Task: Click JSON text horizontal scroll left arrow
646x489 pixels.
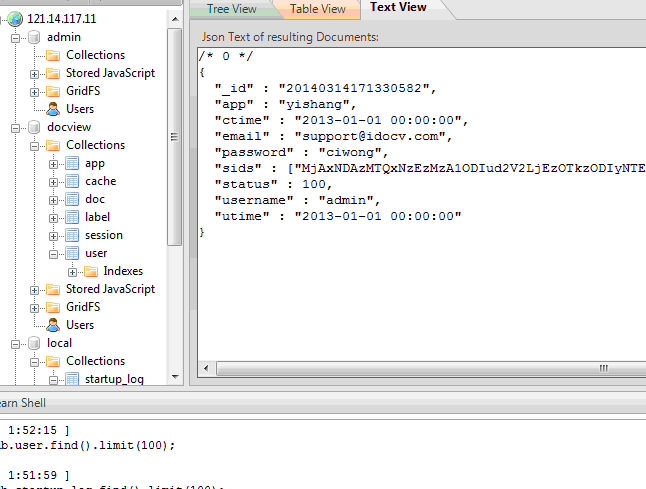Action: coord(206,368)
